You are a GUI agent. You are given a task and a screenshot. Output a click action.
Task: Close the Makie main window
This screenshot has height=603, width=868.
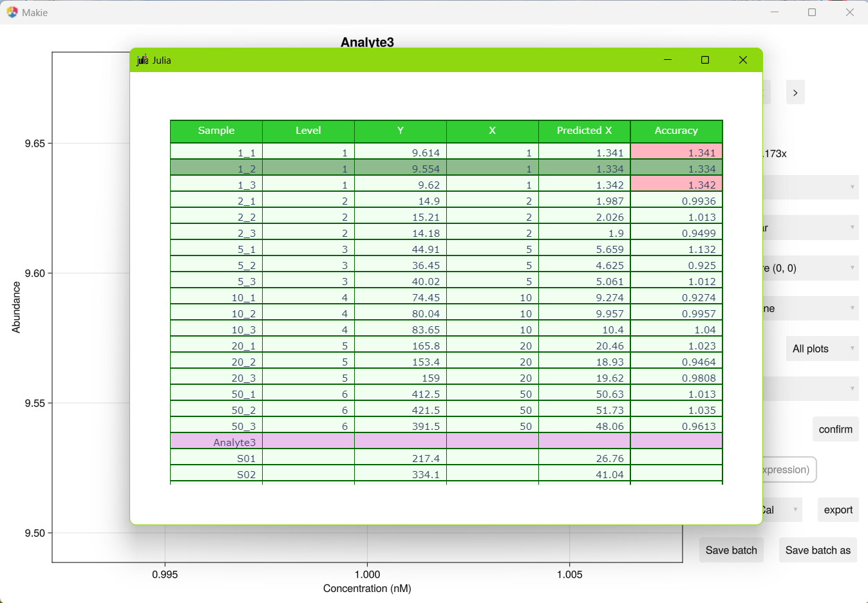point(850,12)
